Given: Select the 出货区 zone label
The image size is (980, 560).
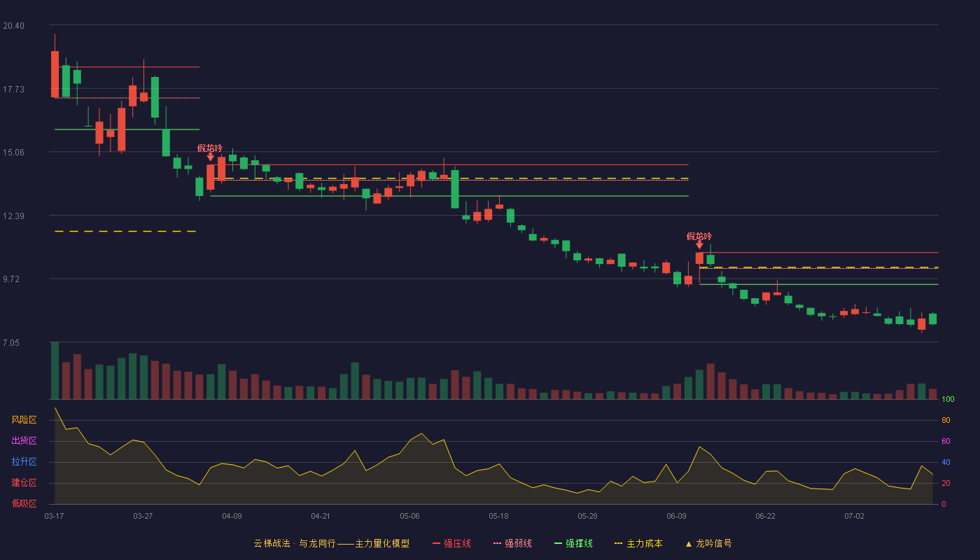Looking at the screenshot, I should 24,441.
